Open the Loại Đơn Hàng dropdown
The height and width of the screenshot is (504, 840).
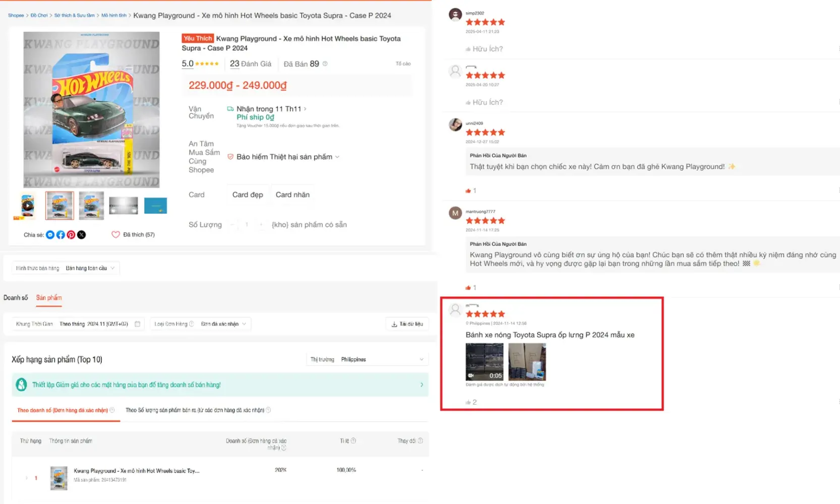[x=201, y=324]
